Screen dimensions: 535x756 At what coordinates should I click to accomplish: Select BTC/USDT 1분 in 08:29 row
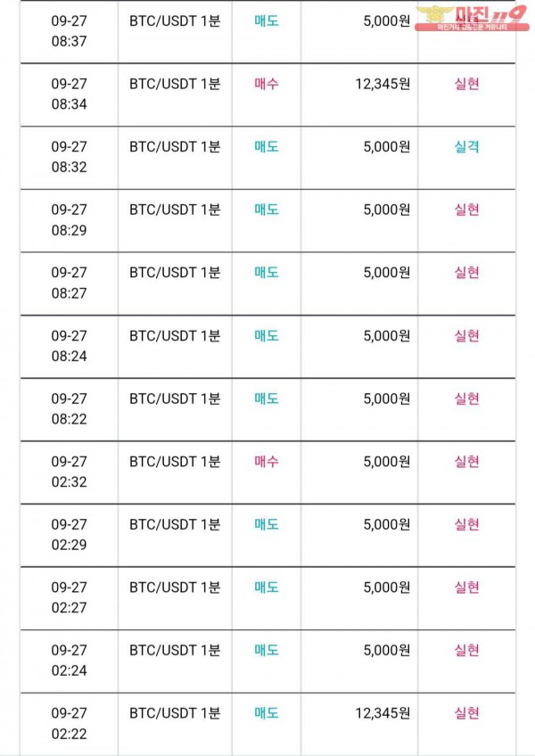click(175, 210)
